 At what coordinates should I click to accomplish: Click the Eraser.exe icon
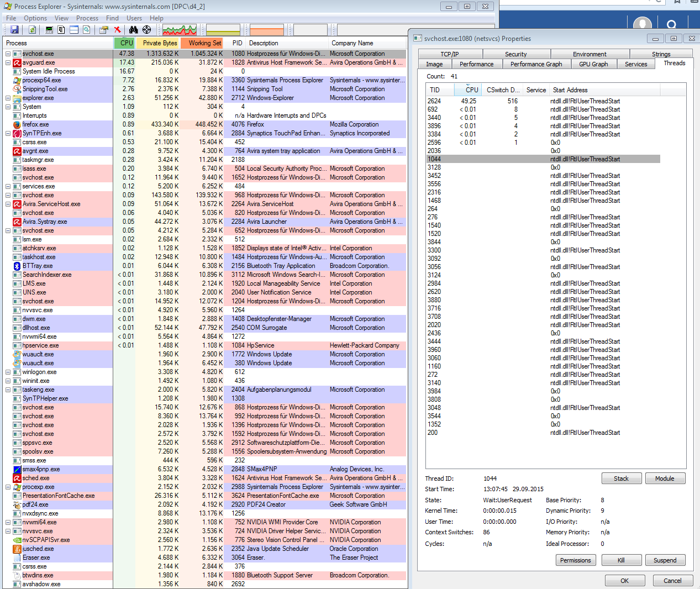tap(17, 558)
